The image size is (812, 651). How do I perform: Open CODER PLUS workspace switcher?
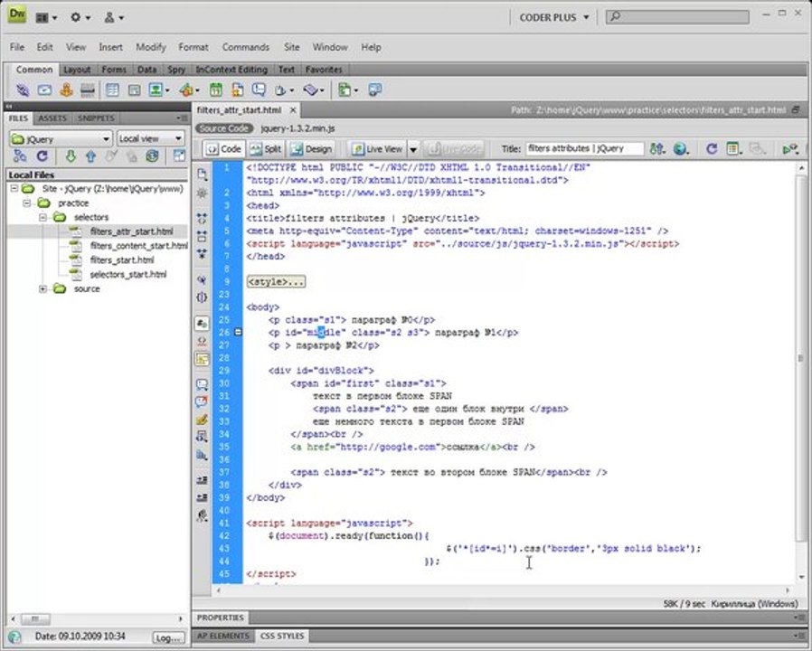pos(554,17)
